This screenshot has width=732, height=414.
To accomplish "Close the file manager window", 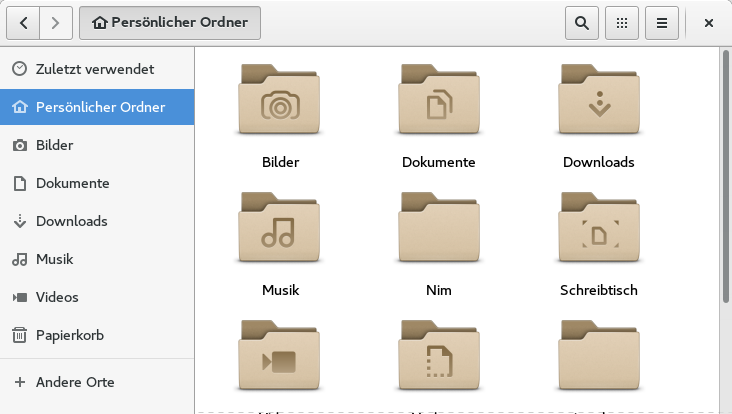I will click(708, 23).
